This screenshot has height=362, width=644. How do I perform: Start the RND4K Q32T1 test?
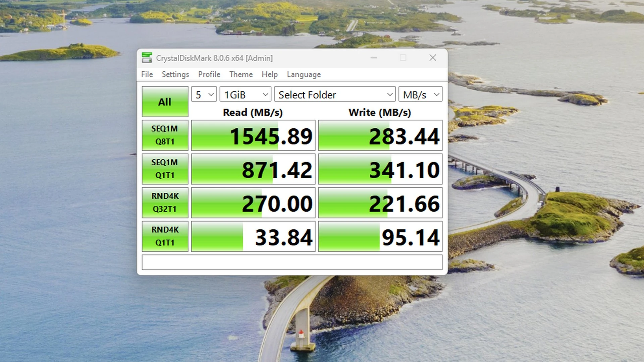[165, 202]
